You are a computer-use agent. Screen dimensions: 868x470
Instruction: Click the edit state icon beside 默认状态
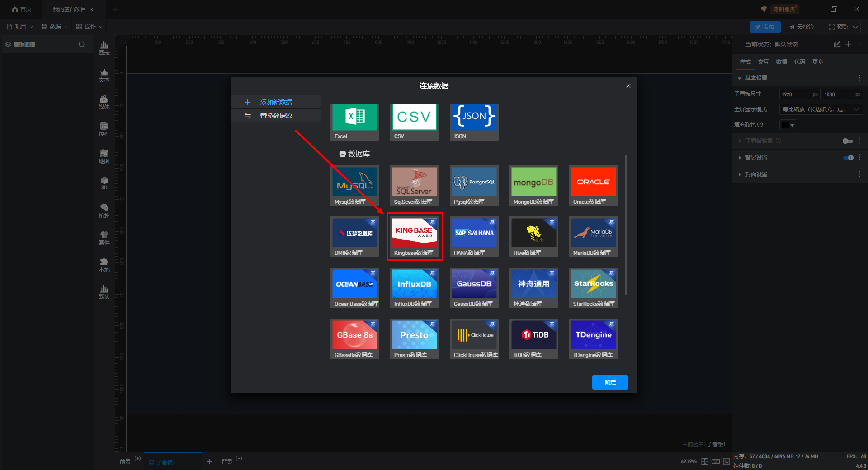click(x=837, y=44)
